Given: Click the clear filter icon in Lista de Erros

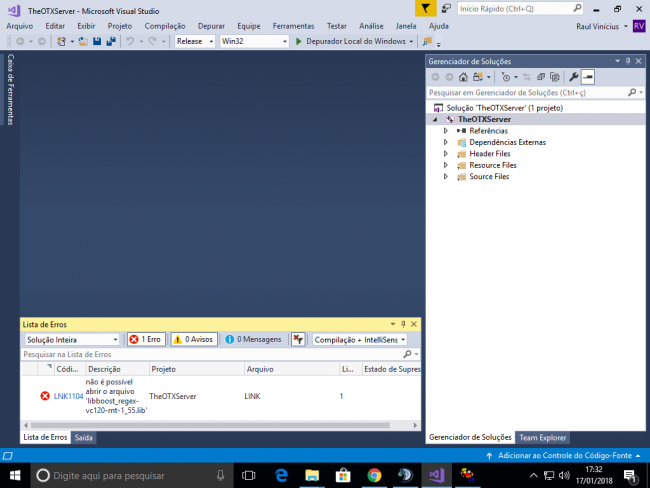Looking at the screenshot, I should click(298, 340).
